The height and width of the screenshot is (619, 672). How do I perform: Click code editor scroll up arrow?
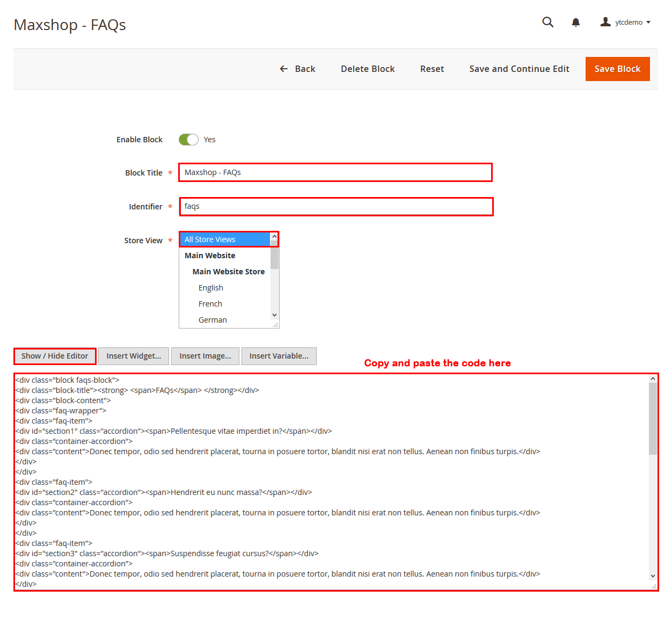pyautogui.click(x=653, y=378)
